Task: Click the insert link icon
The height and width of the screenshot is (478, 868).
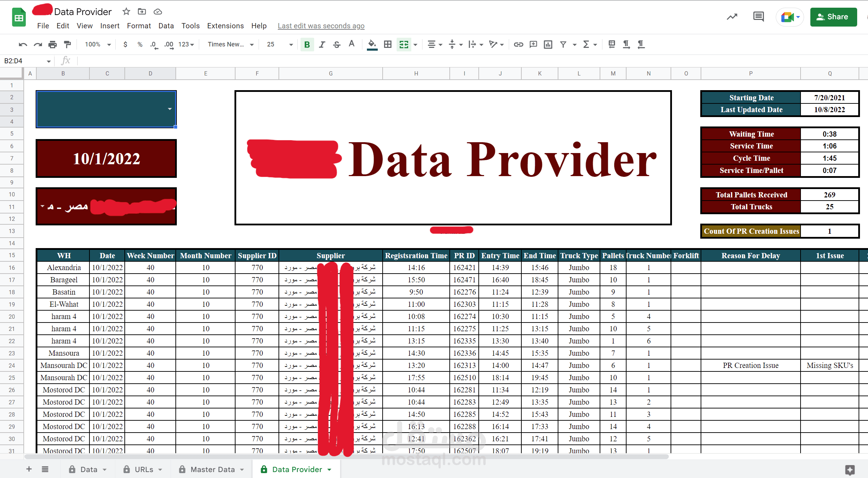Action: coord(518,44)
